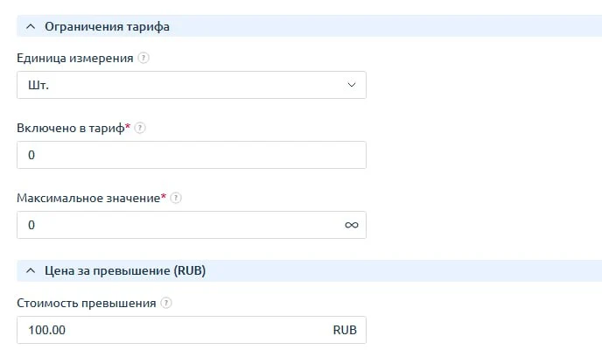602x364 pixels.
Task: Focus the Включено в тариф input field
Action: [191, 155]
